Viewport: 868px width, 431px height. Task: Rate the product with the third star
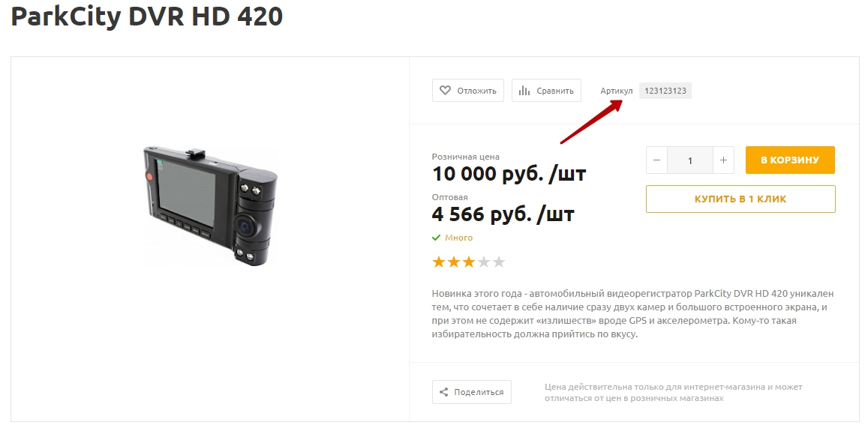469,262
